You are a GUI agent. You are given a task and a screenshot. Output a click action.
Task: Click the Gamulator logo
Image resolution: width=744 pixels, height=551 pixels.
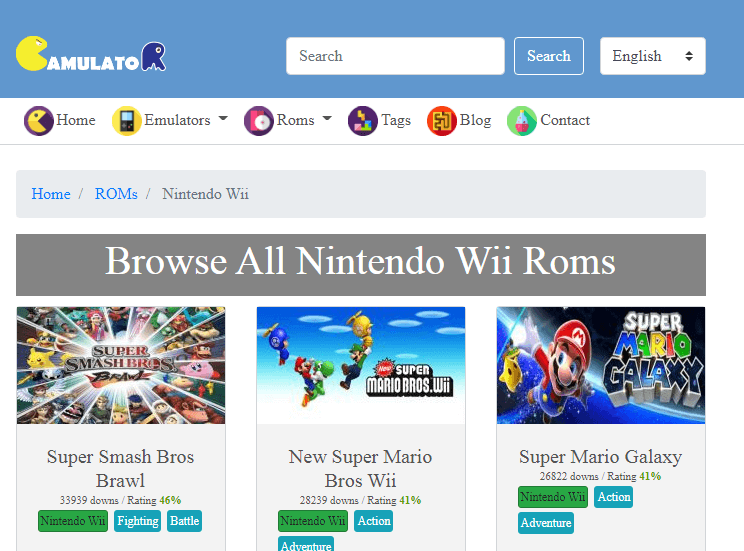(x=91, y=54)
